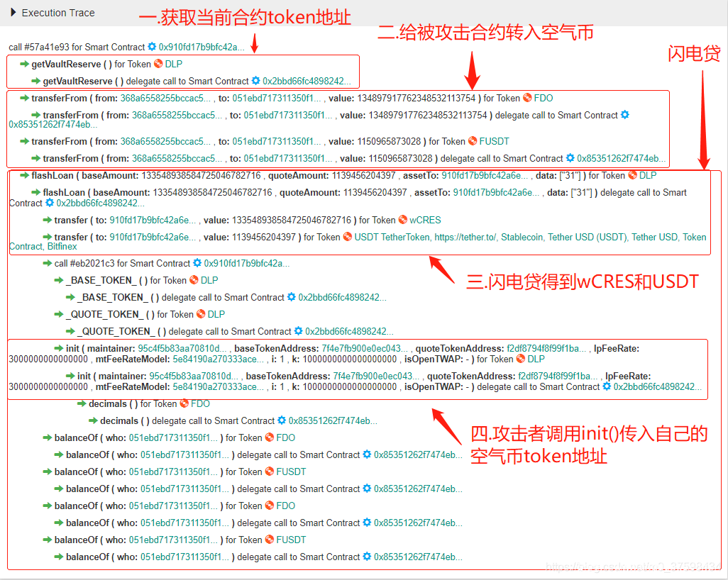Open mtFeeRateModel 5e84190a270333ace... in init token line
This screenshot has height=580, width=728.
219,359
